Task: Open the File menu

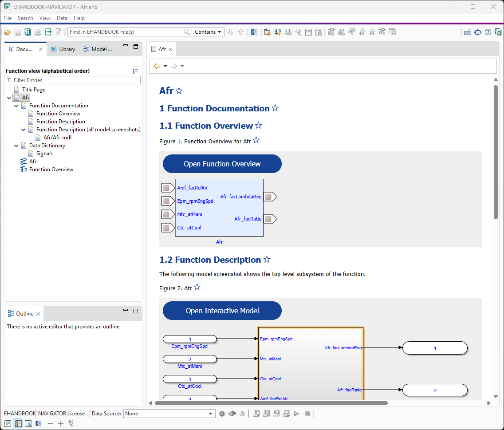Action: coord(8,18)
